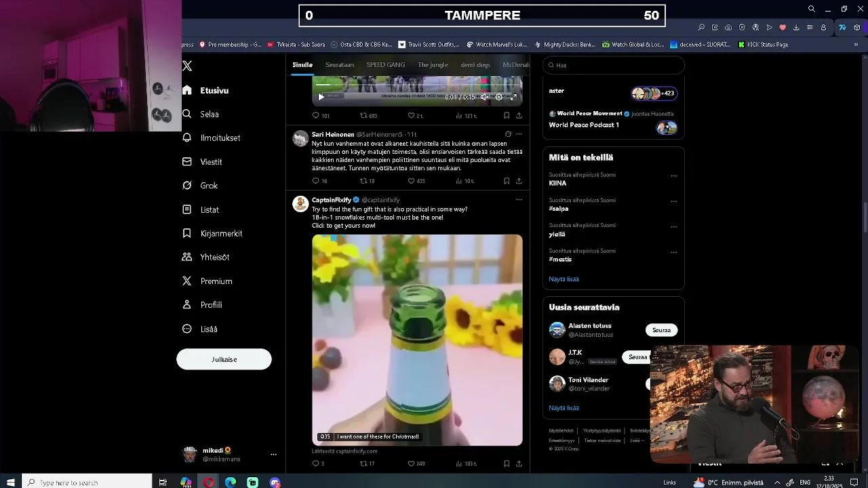Click Näytä lisää under Uusia seurattavia

(x=564, y=408)
